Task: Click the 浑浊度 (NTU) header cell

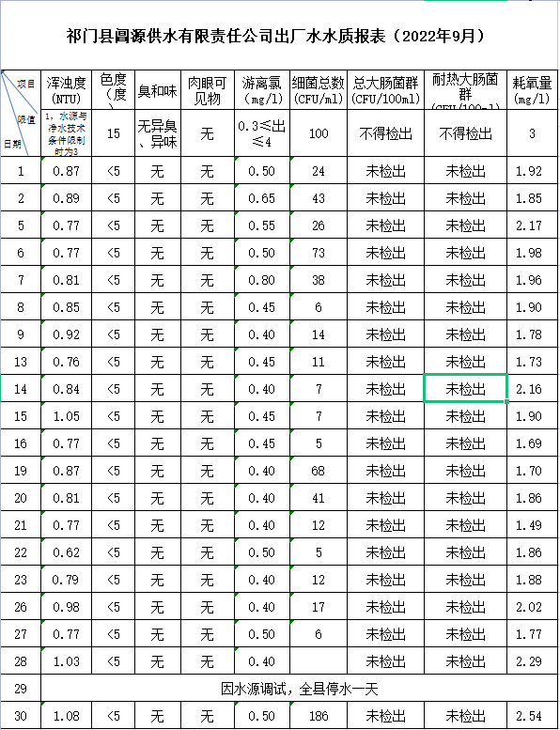Action: 66,90
